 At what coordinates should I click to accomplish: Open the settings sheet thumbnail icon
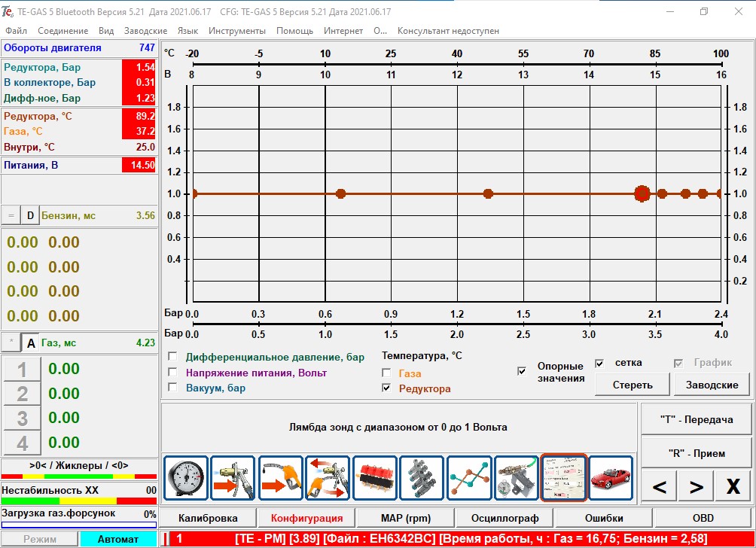(x=564, y=478)
